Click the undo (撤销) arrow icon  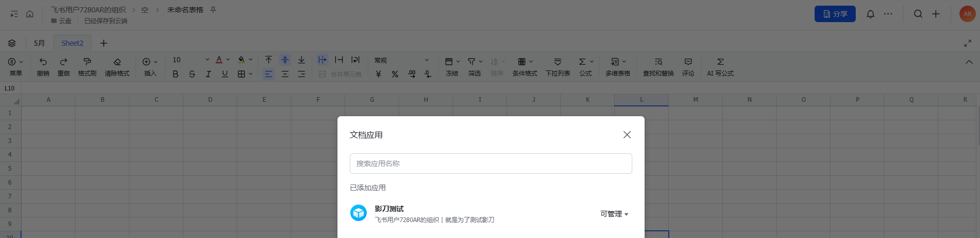click(43, 62)
